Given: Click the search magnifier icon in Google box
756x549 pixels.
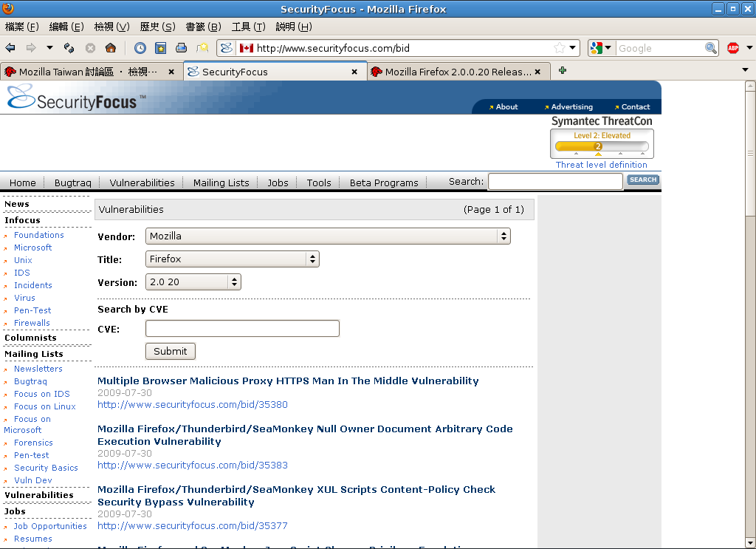Looking at the screenshot, I should [x=710, y=48].
